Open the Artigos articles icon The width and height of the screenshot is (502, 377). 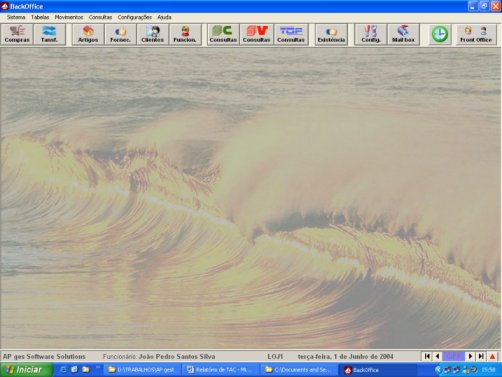tap(88, 34)
